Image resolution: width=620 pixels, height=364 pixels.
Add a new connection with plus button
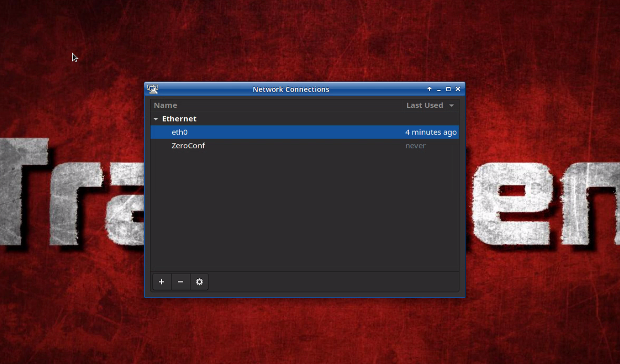click(x=162, y=282)
